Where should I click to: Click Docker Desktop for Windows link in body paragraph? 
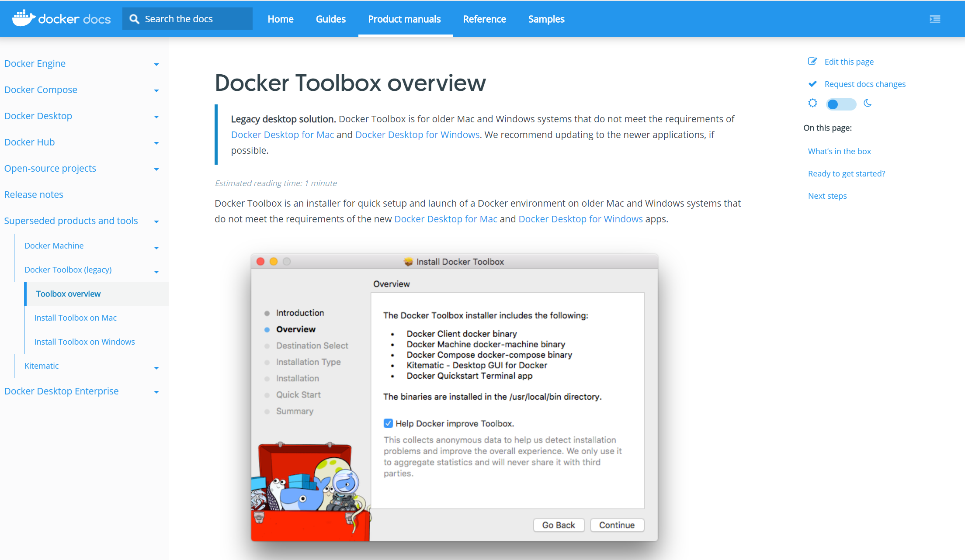point(580,219)
